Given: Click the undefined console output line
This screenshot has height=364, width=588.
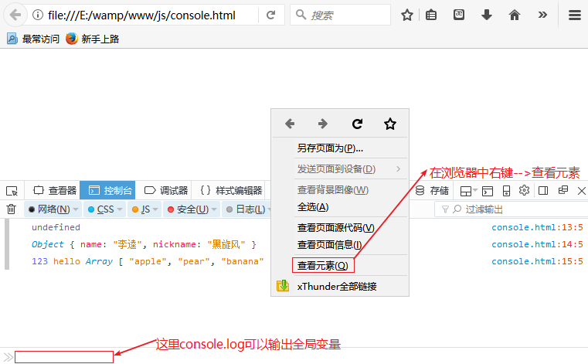Looking at the screenshot, I should (x=56, y=227).
